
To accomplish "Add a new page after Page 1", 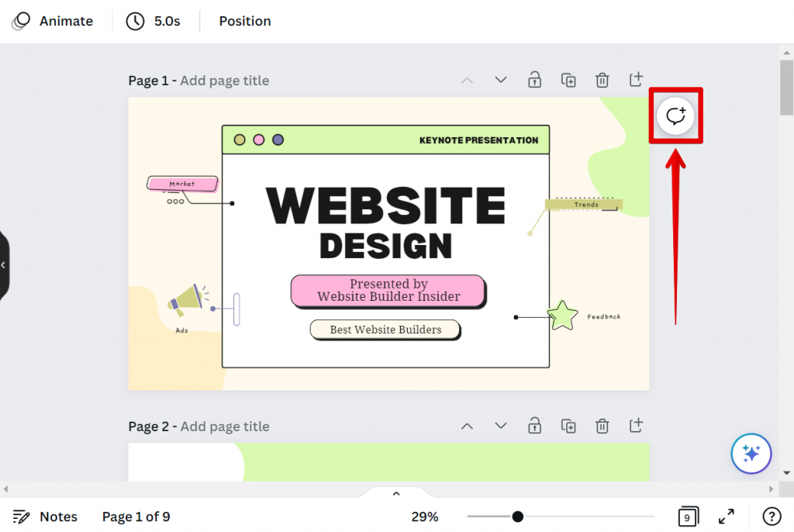I will coord(636,80).
